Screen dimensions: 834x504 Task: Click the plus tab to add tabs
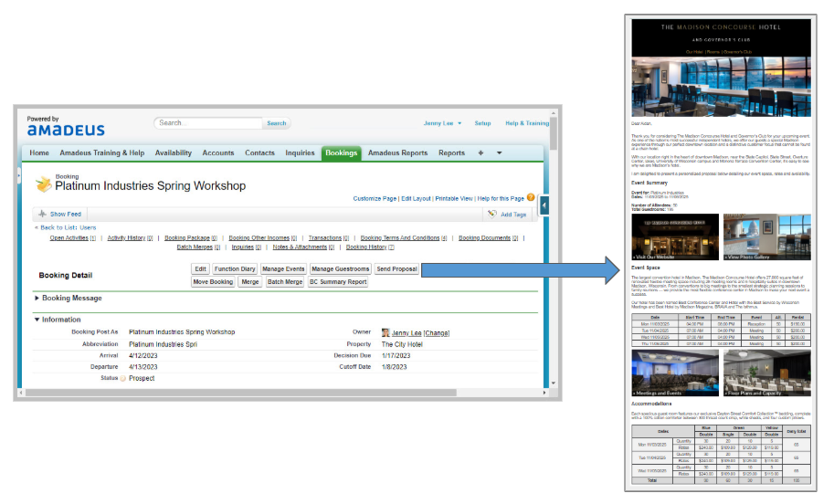tap(480, 153)
